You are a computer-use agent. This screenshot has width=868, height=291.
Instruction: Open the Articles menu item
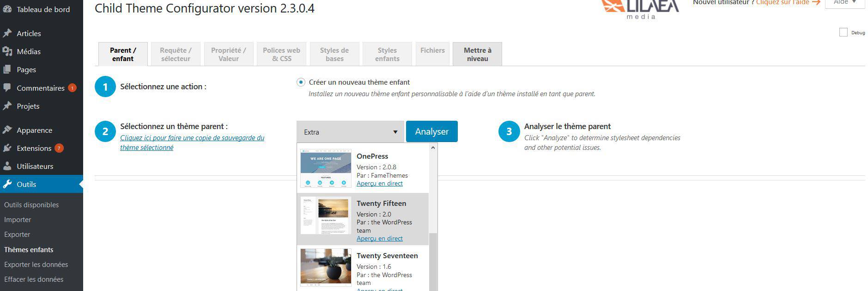pyautogui.click(x=42, y=33)
